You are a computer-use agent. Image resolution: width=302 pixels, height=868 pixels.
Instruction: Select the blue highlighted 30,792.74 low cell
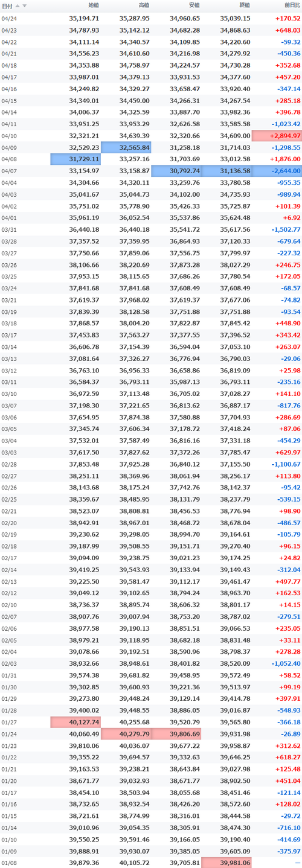(176, 171)
